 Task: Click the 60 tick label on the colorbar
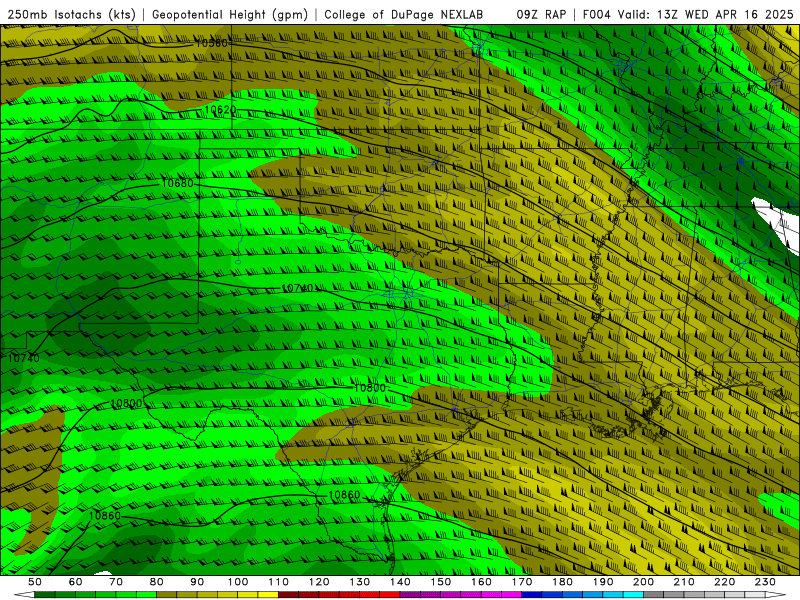pos(76,582)
